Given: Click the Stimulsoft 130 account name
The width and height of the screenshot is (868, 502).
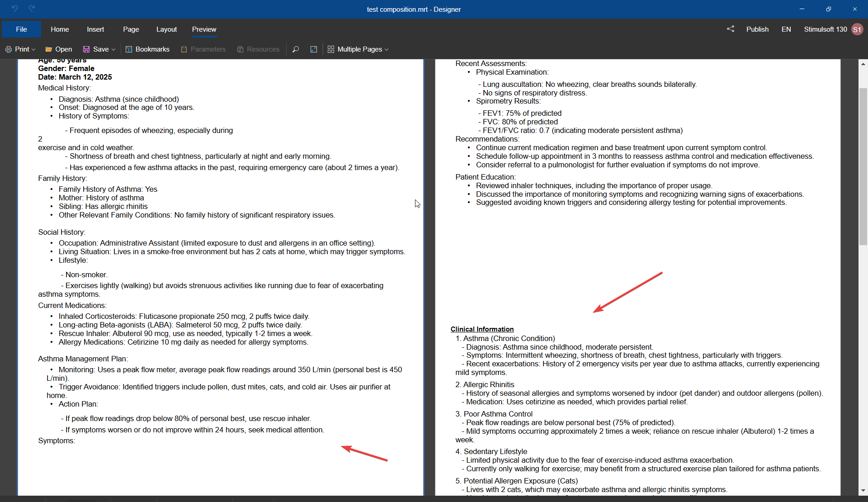Looking at the screenshot, I should (825, 29).
